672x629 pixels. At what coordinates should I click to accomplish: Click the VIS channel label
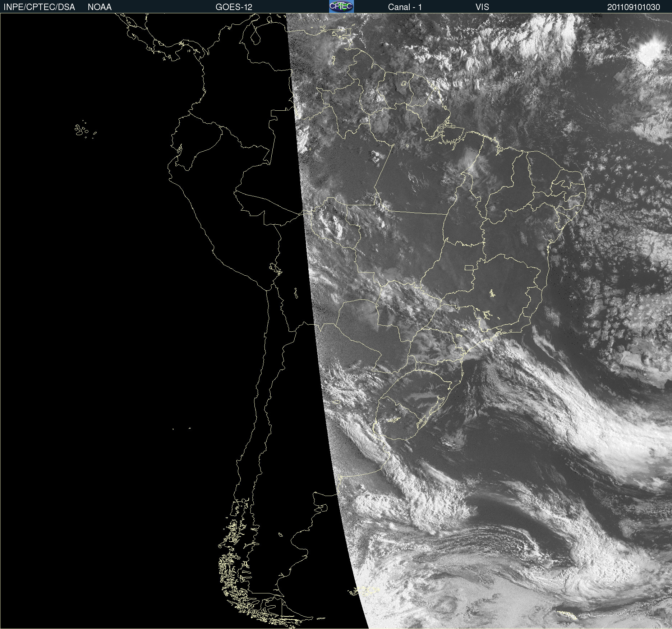[482, 7]
